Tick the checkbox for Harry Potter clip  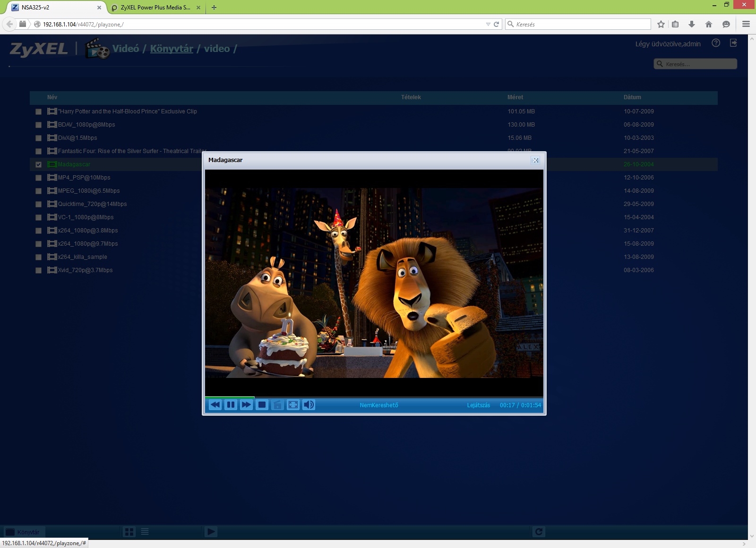tap(38, 112)
